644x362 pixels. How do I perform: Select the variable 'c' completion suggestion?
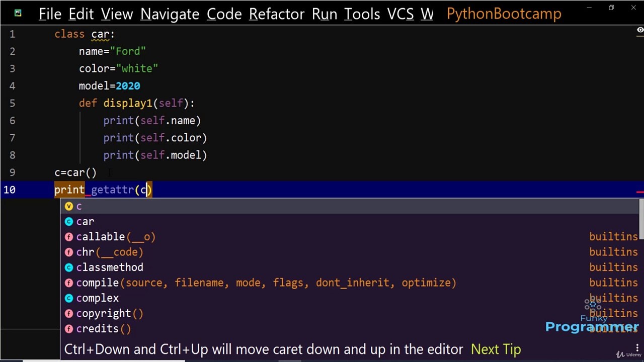pos(350,206)
